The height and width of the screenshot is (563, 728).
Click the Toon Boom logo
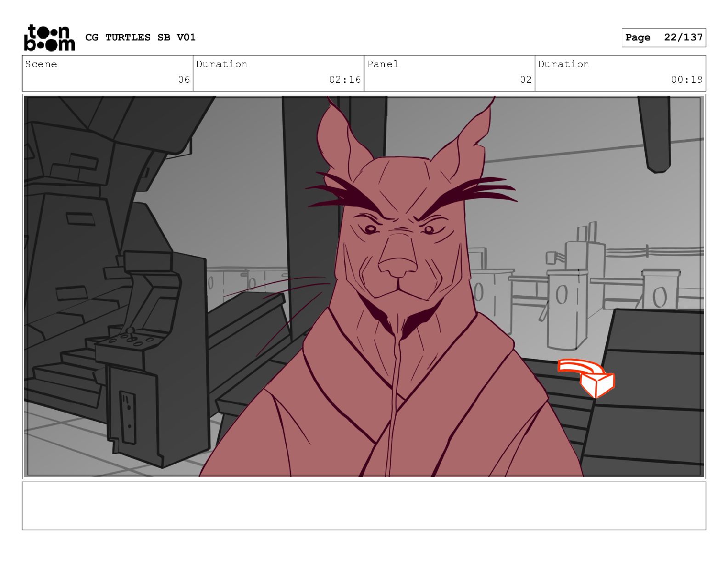pos(49,37)
